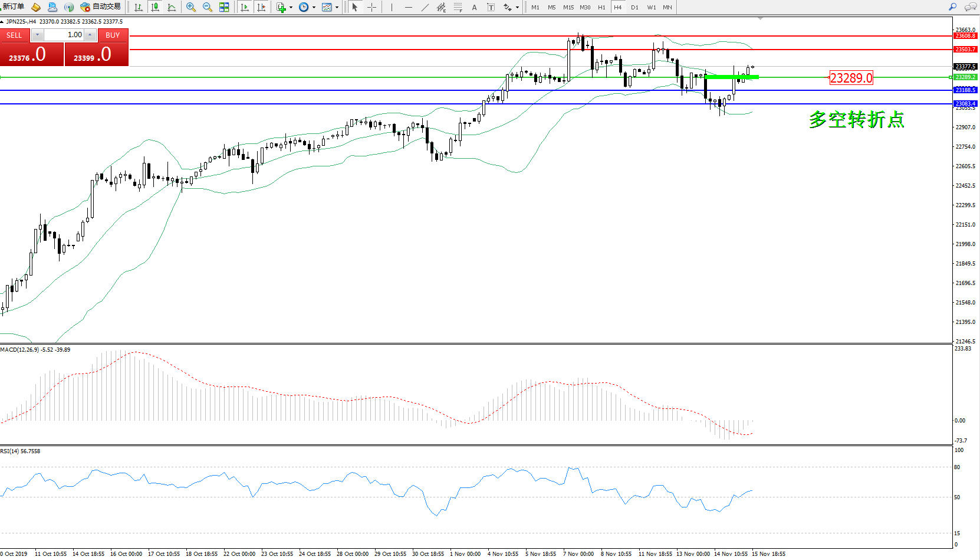Switch chart to Candlesticks mode
980x560 pixels.
tap(155, 7)
